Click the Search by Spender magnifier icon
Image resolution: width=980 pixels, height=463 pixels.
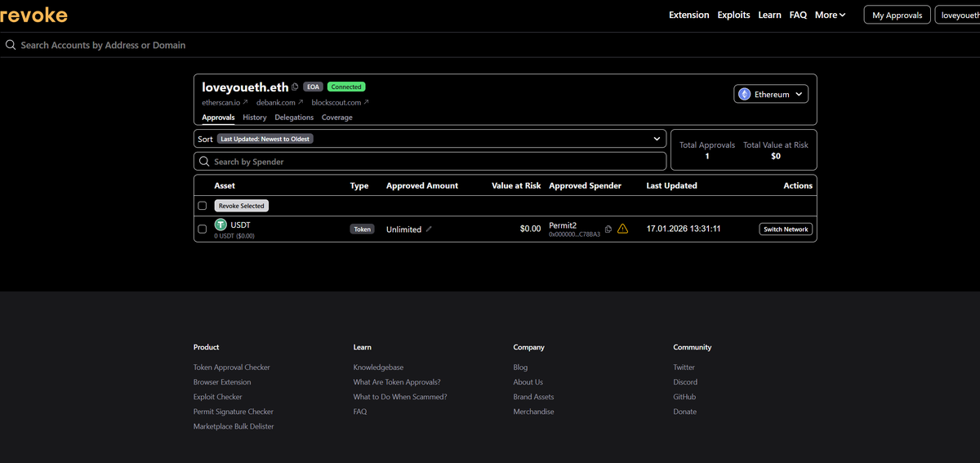click(205, 162)
